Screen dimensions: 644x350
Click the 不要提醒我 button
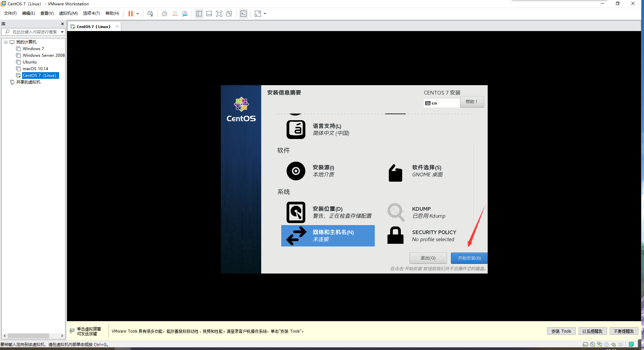click(x=624, y=331)
